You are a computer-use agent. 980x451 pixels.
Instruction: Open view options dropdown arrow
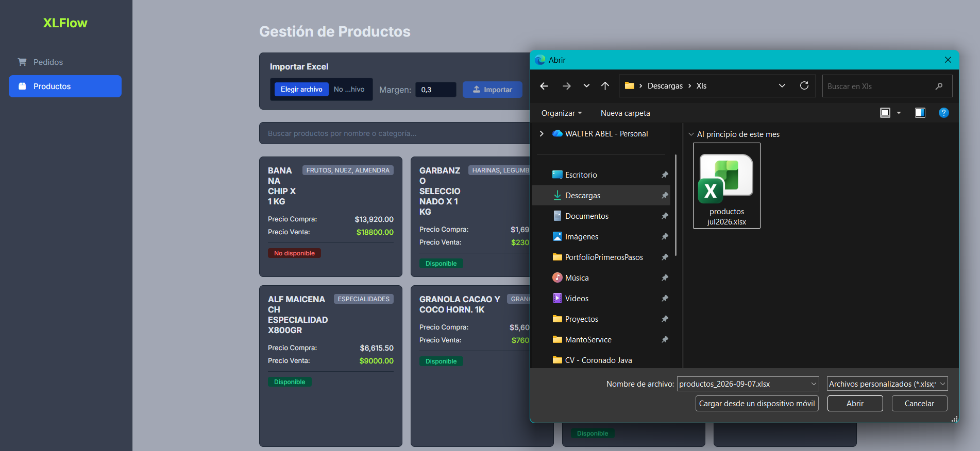(x=899, y=113)
